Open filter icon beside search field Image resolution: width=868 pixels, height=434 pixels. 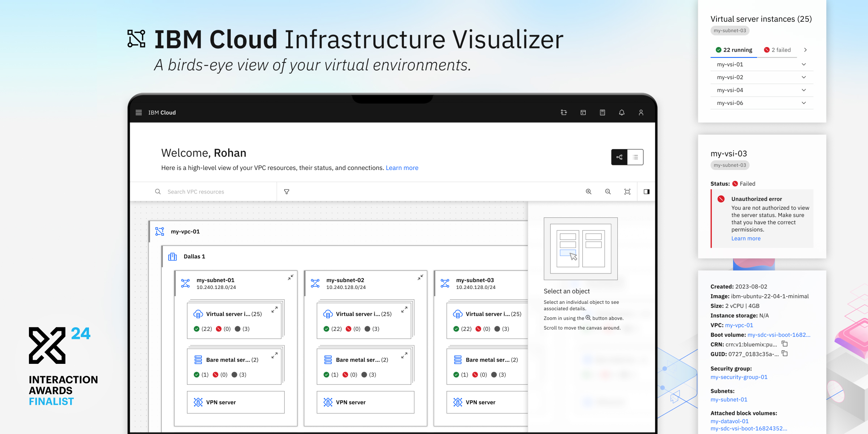[286, 192]
